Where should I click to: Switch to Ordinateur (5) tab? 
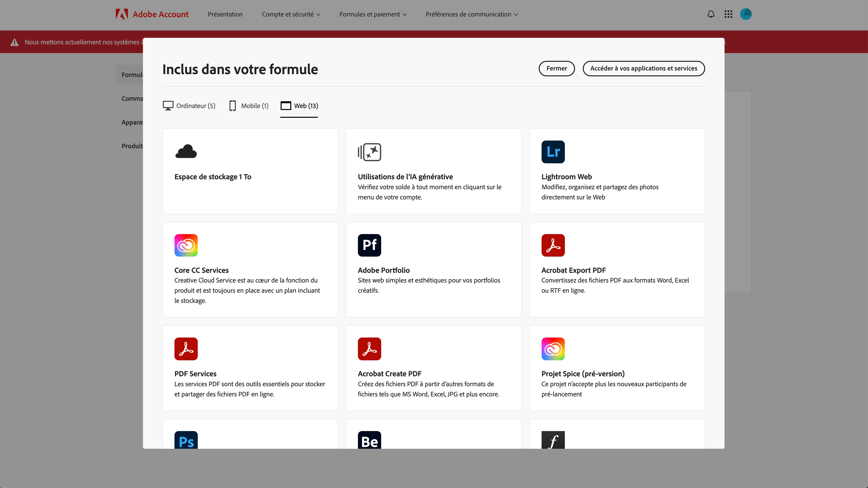click(x=189, y=106)
